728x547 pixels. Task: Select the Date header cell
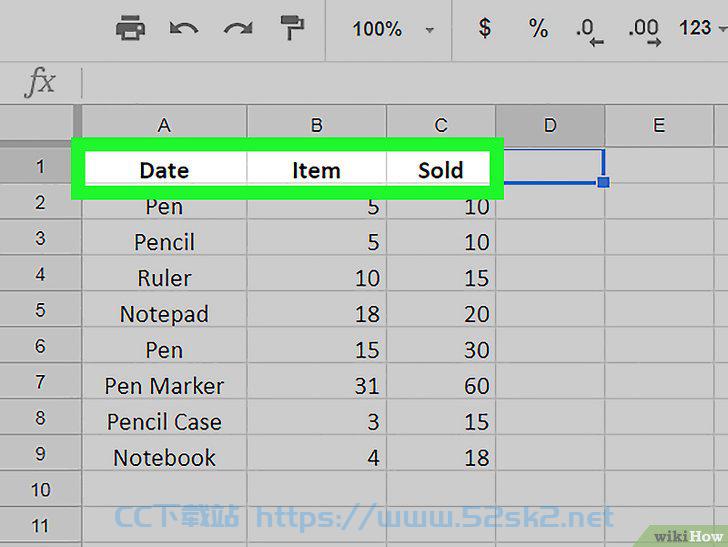[x=164, y=170]
